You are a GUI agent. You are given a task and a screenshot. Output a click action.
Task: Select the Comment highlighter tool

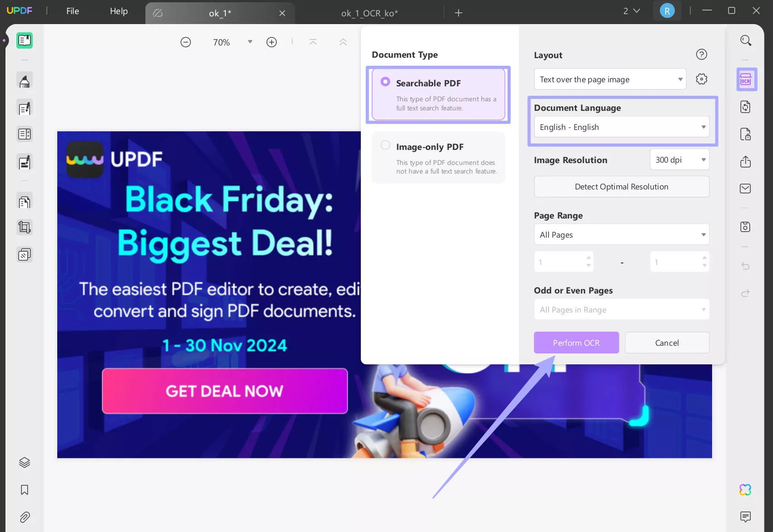[x=25, y=81]
